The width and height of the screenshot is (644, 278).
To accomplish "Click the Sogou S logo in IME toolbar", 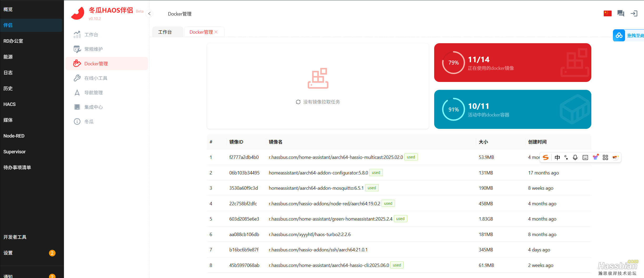I will (546, 157).
